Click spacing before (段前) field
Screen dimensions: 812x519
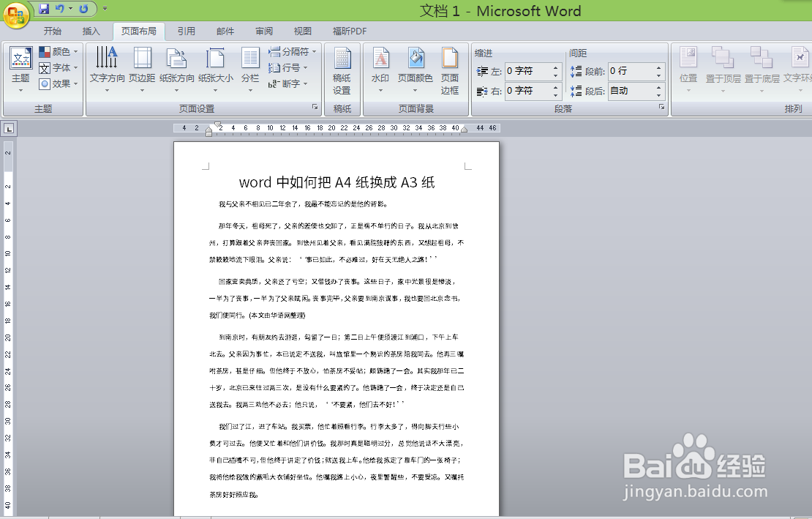pyautogui.click(x=631, y=71)
